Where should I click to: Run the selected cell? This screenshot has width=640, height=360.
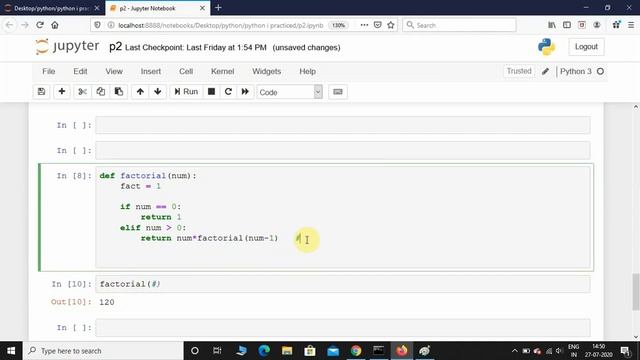point(186,92)
